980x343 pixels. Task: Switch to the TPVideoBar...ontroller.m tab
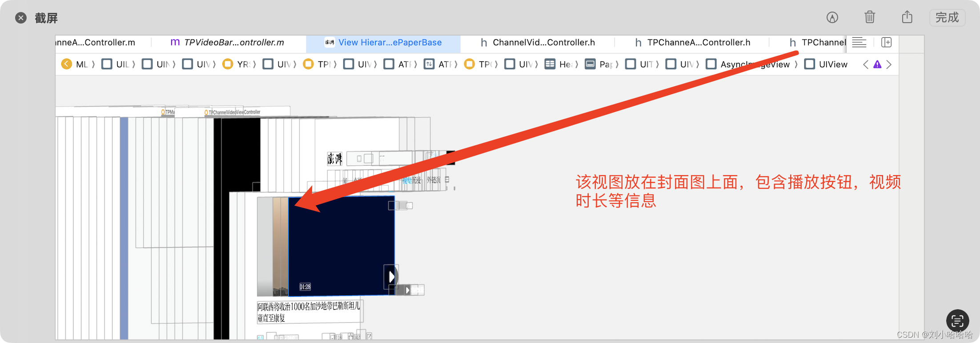[228, 42]
